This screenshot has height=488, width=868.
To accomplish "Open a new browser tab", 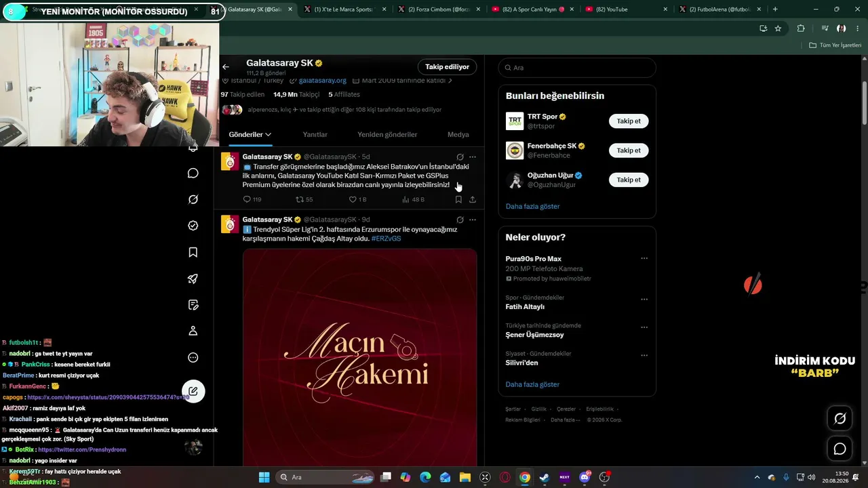I will [x=775, y=9].
